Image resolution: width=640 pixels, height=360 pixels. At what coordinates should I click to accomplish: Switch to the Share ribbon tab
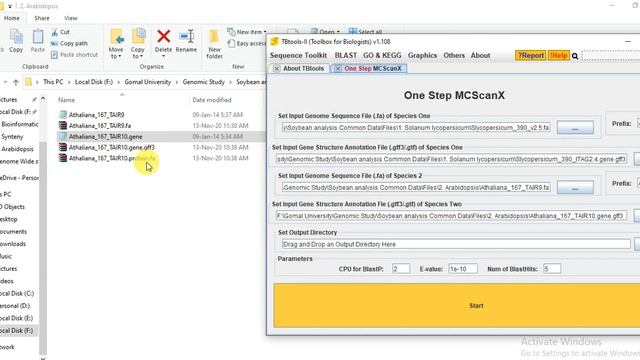pyautogui.click(x=42, y=18)
